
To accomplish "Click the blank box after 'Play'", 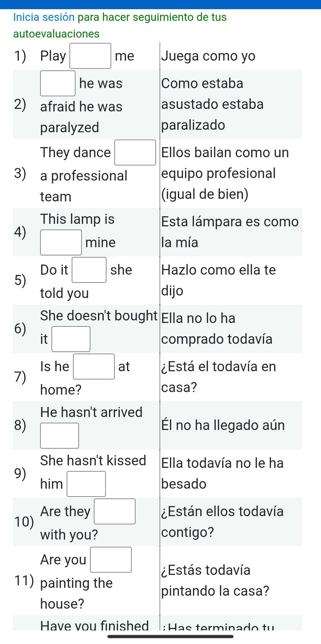I will [x=90, y=56].
